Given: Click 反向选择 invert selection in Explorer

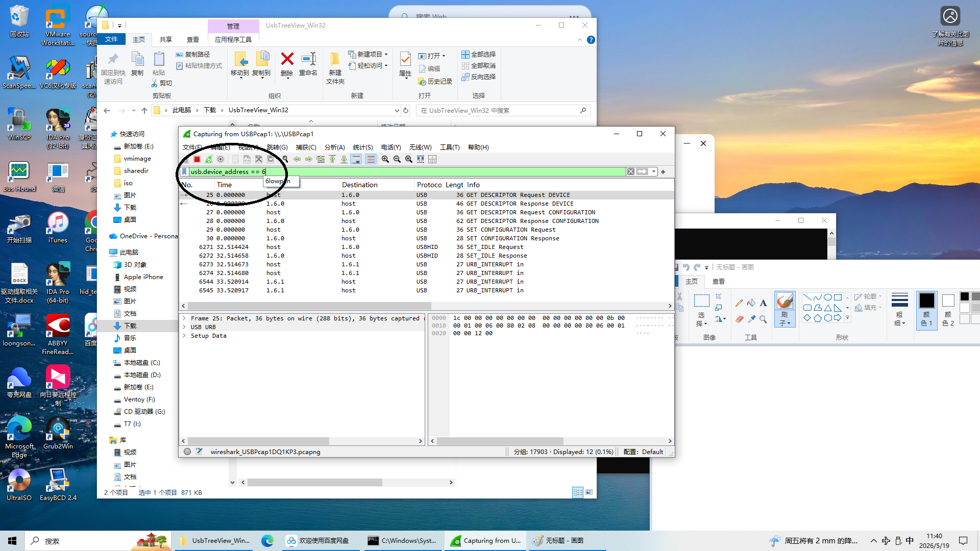Looking at the screenshot, I should (x=479, y=77).
